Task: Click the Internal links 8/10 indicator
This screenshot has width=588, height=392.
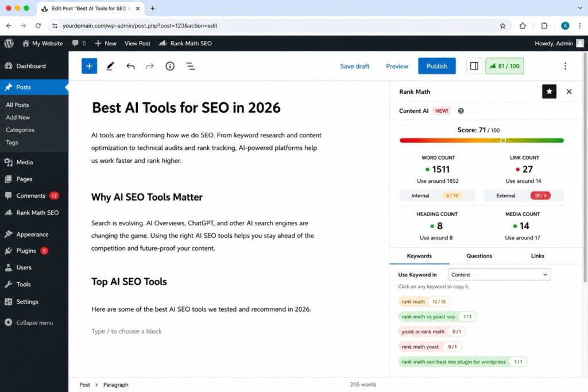Action: 437,195
